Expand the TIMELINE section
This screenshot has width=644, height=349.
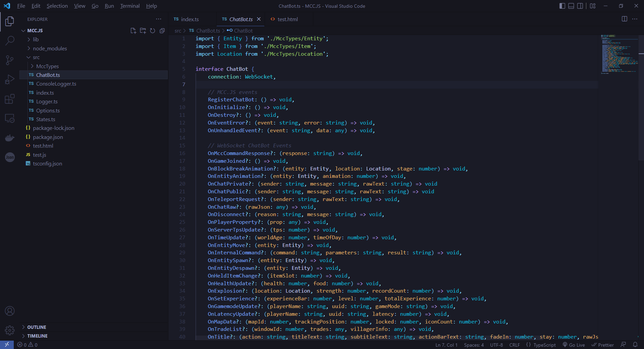(94, 336)
